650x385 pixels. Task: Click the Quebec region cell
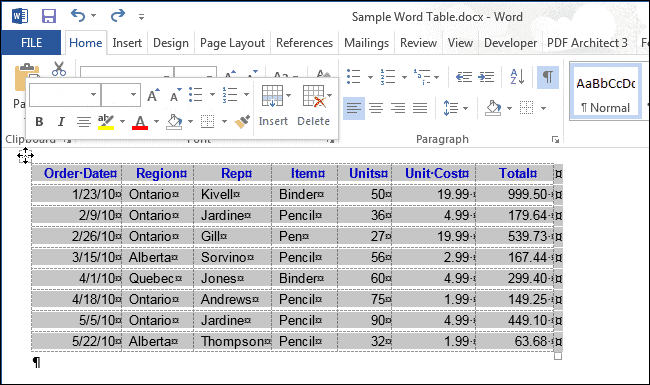pyautogui.click(x=158, y=278)
